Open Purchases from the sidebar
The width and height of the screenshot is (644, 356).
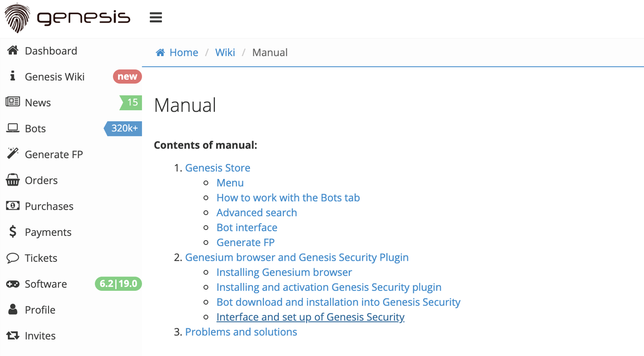click(49, 206)
